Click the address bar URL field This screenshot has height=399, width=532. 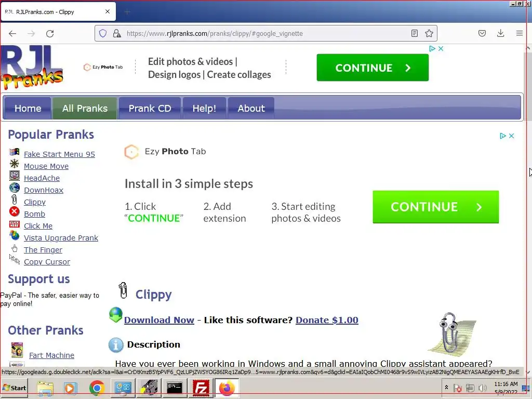point(265,33)
